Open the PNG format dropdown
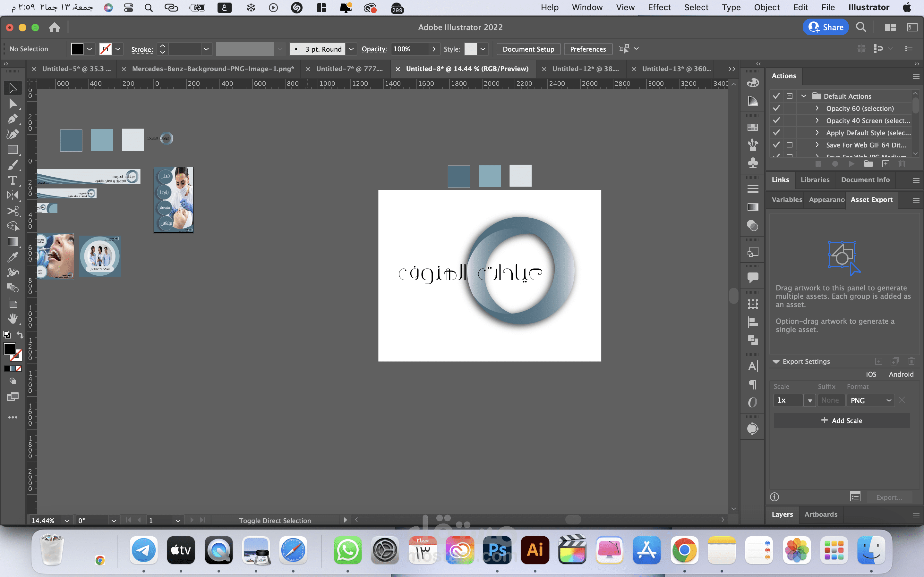This screenshot has width=924, height=577. pos(870,400)
